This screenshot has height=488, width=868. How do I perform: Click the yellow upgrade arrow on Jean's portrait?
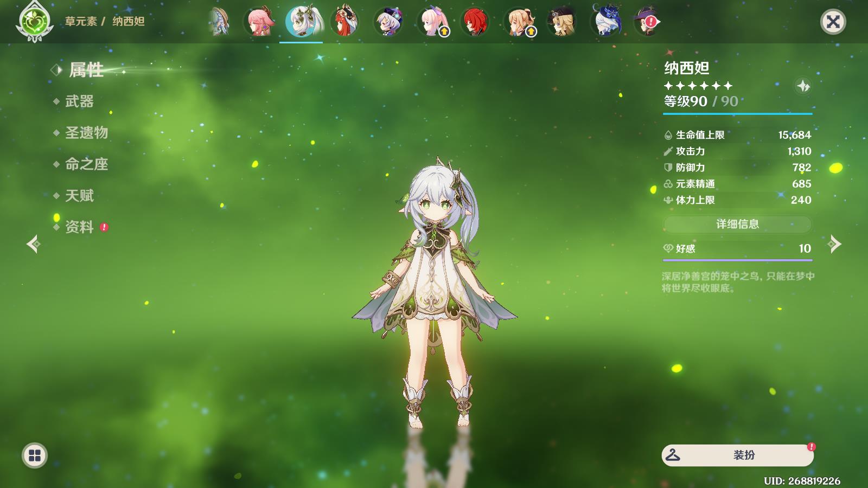(531, 31)
